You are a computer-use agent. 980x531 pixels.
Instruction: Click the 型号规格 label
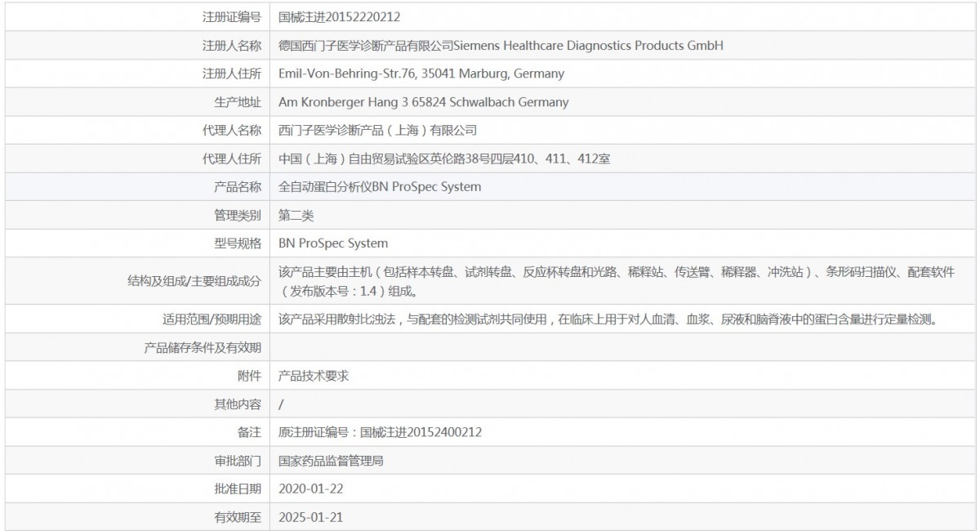[x=238, y=243]
